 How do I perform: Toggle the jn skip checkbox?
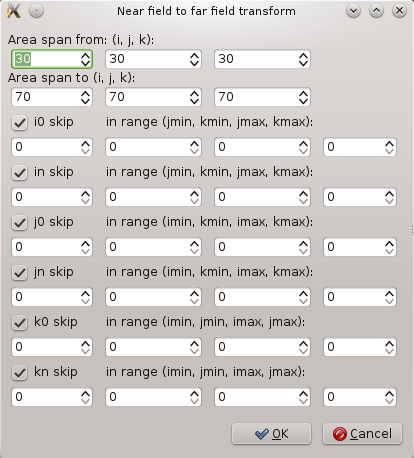(19, 272)
